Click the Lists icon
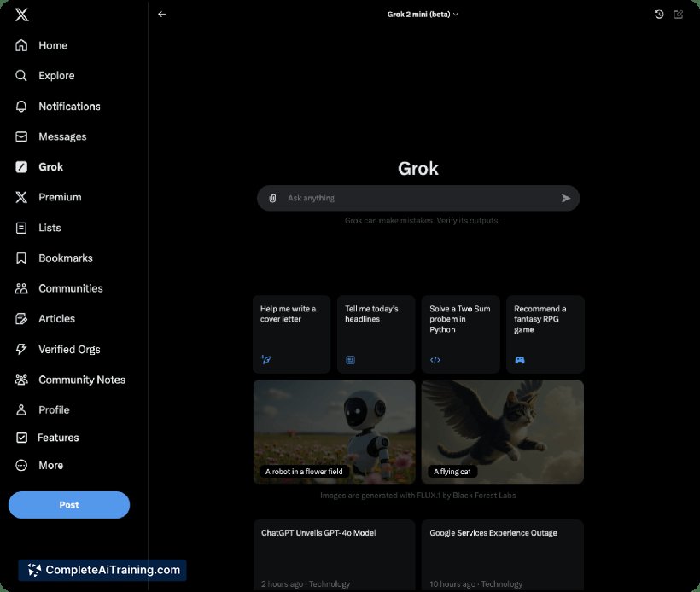This screenshot has width=700, height=592. 21,228
